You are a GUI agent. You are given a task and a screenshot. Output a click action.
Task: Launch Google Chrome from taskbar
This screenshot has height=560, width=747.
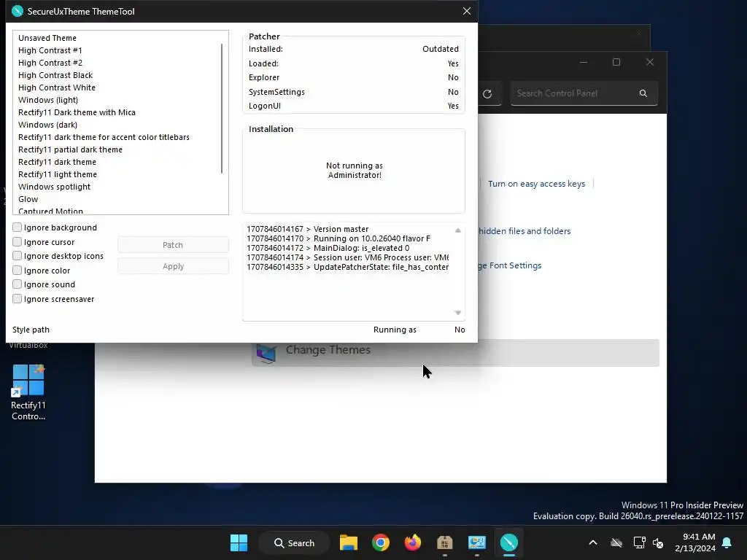(x=381, y=542)
